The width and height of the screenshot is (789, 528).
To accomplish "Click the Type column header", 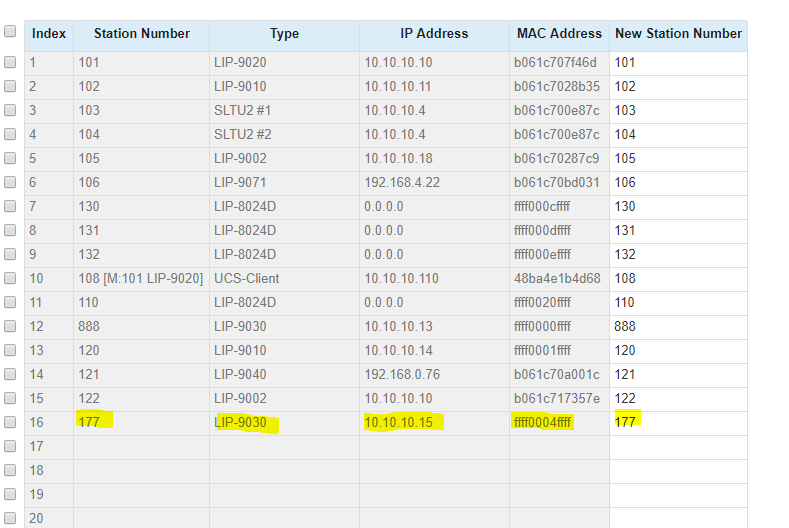I will (x=284, y=34).
